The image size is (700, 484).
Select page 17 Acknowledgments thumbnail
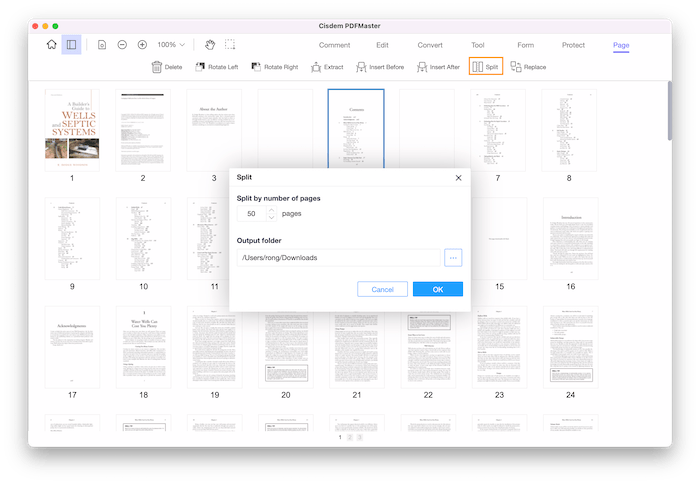pos(72,347)
